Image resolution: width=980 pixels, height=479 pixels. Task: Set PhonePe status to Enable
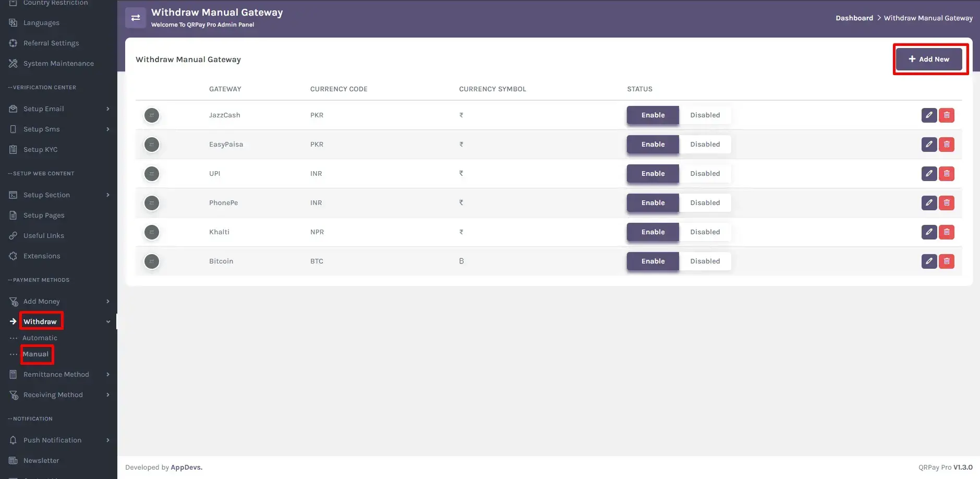pos(653,203)
